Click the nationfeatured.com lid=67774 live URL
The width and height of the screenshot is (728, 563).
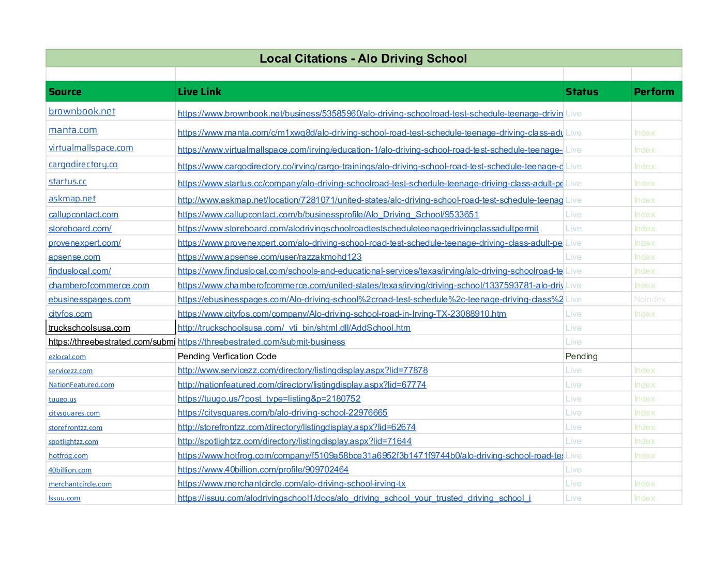[302, 384]
